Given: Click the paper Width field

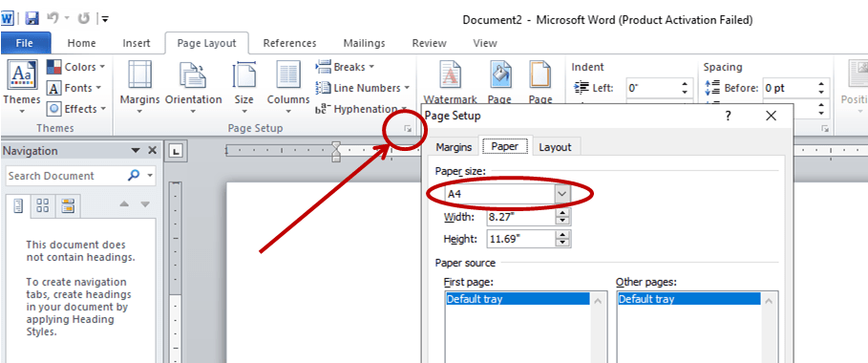Looking at the screenshot, I should click(x=520, y=216).
